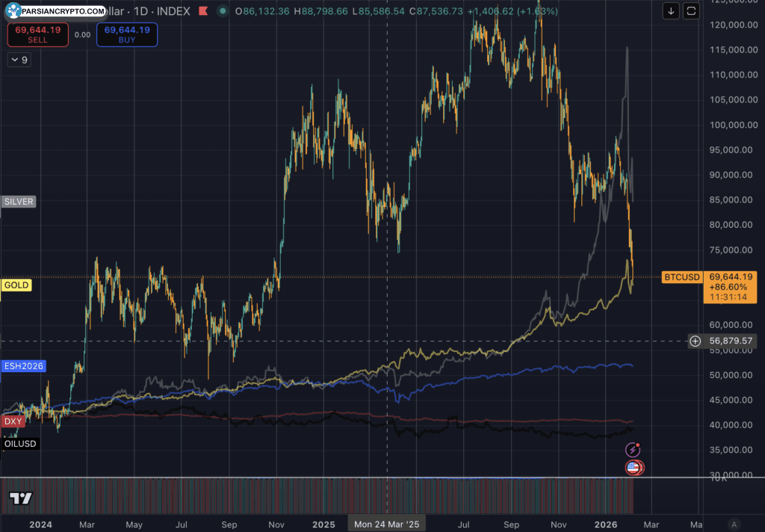The height and width of the screenshot is (532, 765).
Task: Click the 120,000.00 price axis label
Action: pos(734,25)
